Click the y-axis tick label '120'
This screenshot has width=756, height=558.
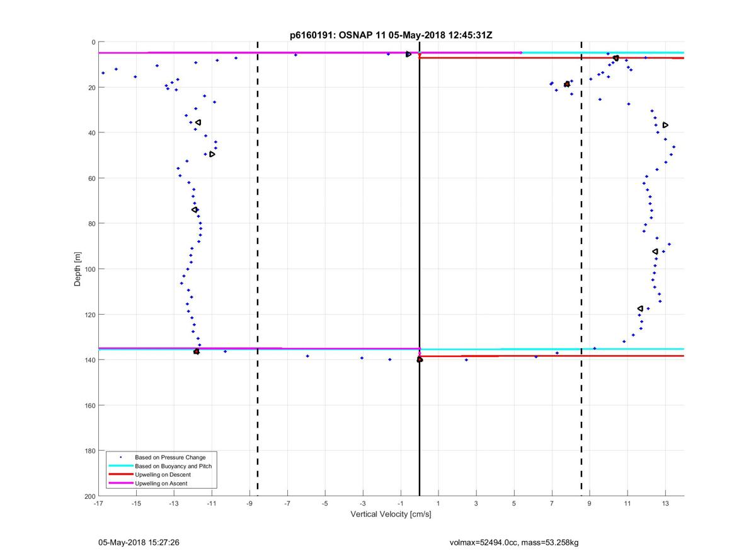pos(89,315)
